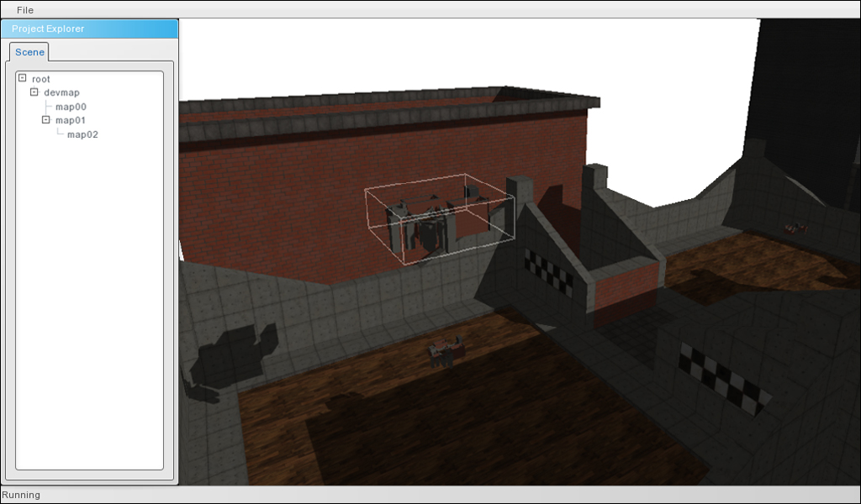Collapse the devmap tree node
This screenshot has width=861, height=504.
coord(34,92)
